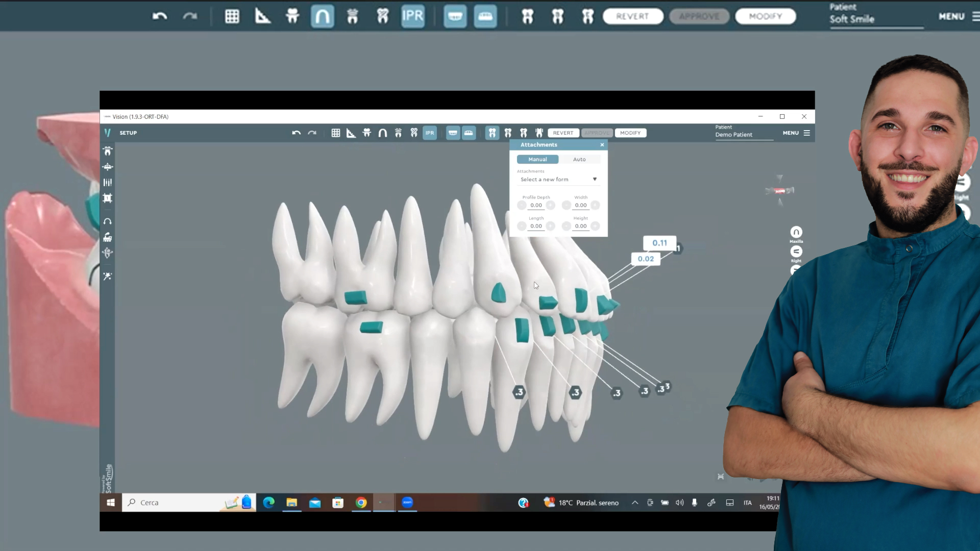980x551 pixels.
Task: Click the Vision V logo icon
Action: tap(108, 133)
